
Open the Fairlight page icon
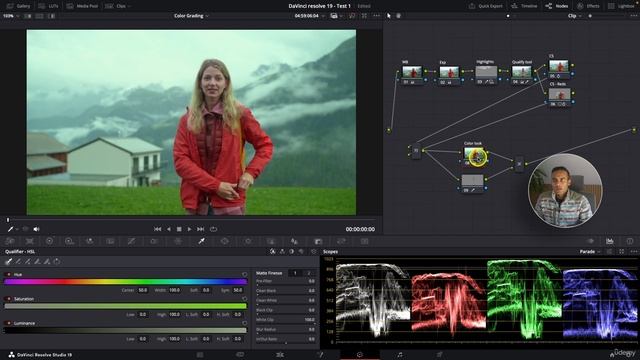[400, 355]
